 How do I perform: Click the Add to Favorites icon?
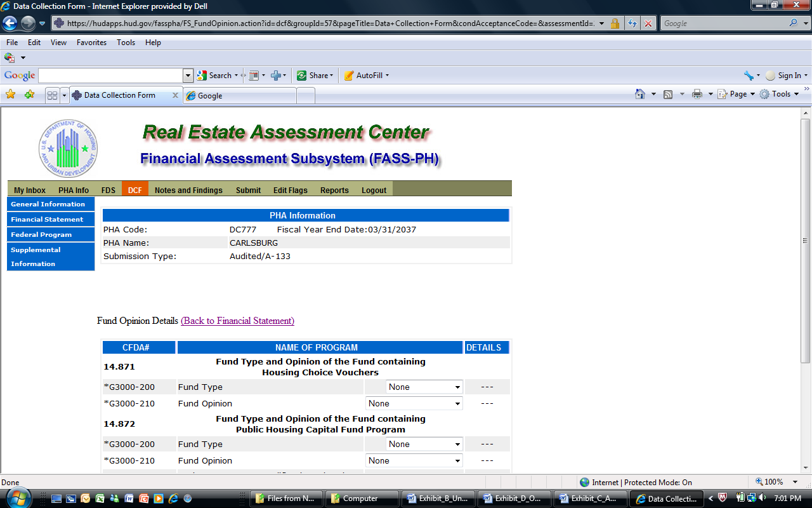pyautogui.click(x=29, y=95)
